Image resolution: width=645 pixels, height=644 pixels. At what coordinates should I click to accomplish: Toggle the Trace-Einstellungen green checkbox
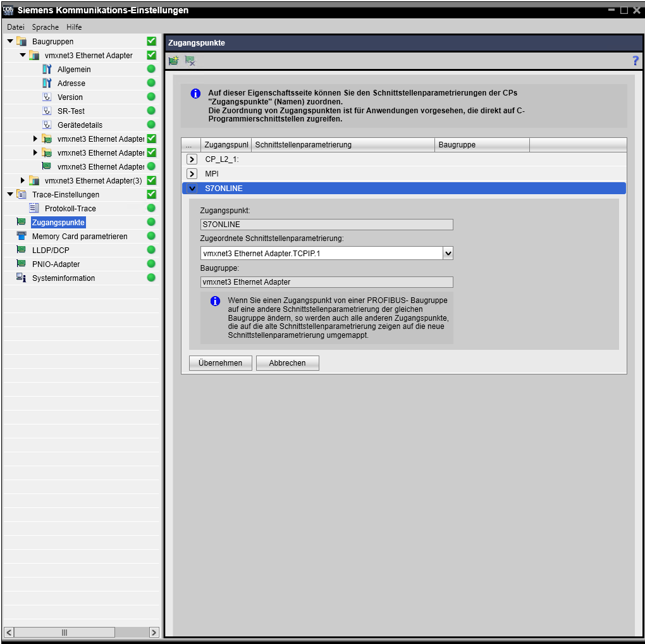[x=151, y=195]
